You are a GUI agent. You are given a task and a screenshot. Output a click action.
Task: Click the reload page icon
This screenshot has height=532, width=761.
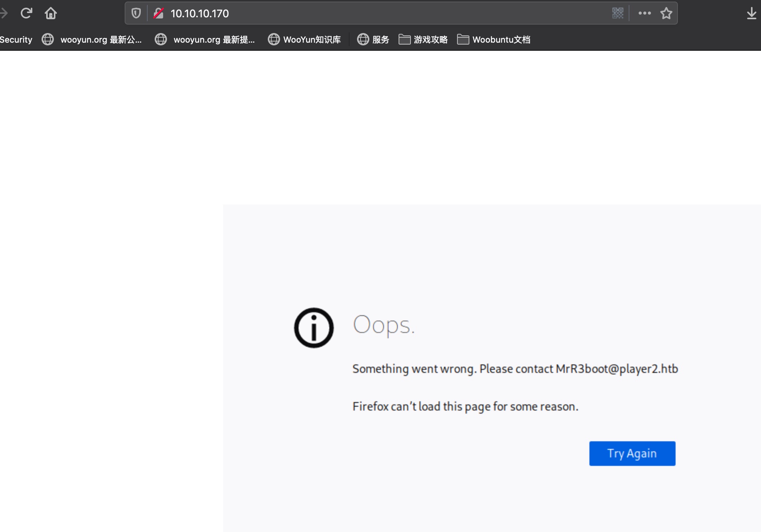(26, 13)
